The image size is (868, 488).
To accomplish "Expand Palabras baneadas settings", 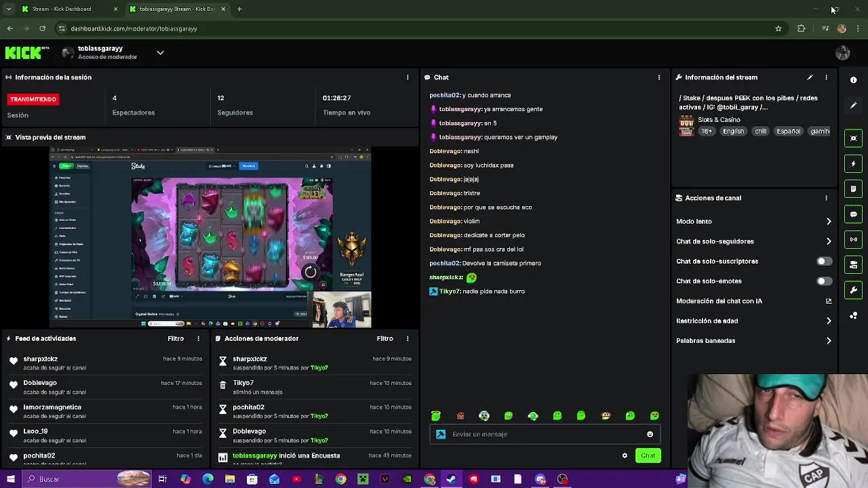I will [754, 341].
